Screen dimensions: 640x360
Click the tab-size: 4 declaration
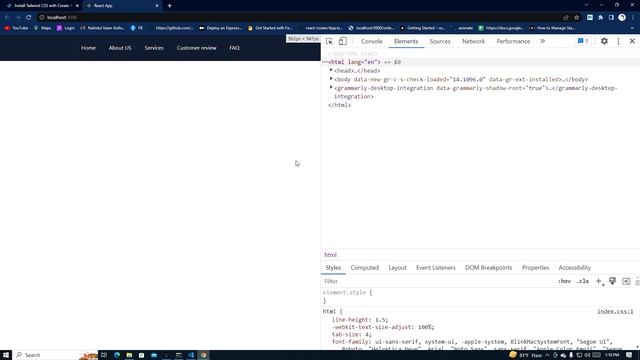351,334
